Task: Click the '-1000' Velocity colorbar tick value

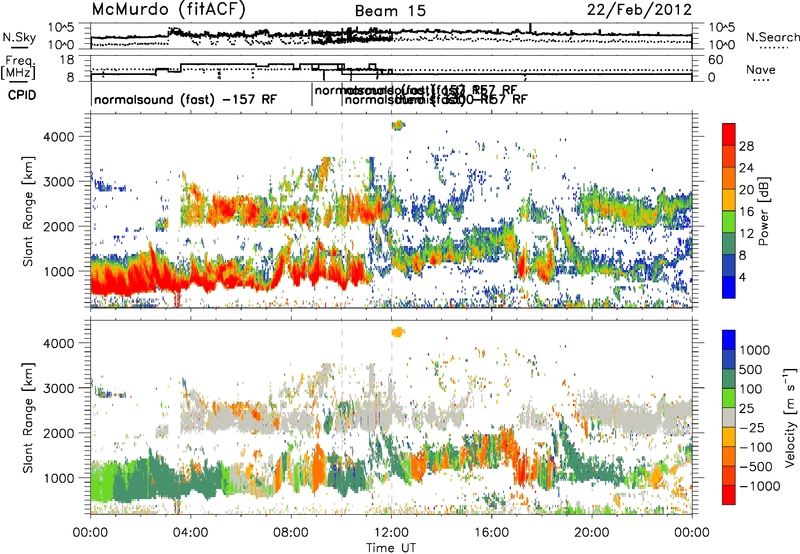Action: click(759, 486)
